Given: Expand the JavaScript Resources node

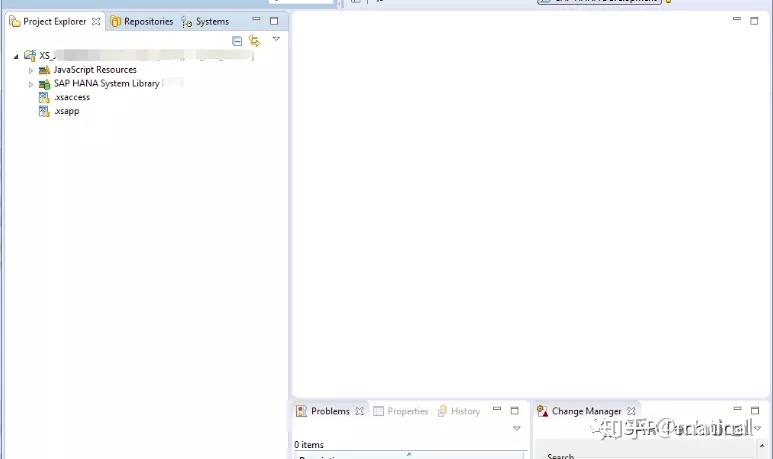Looking at the screenshot, I should 31,71.
